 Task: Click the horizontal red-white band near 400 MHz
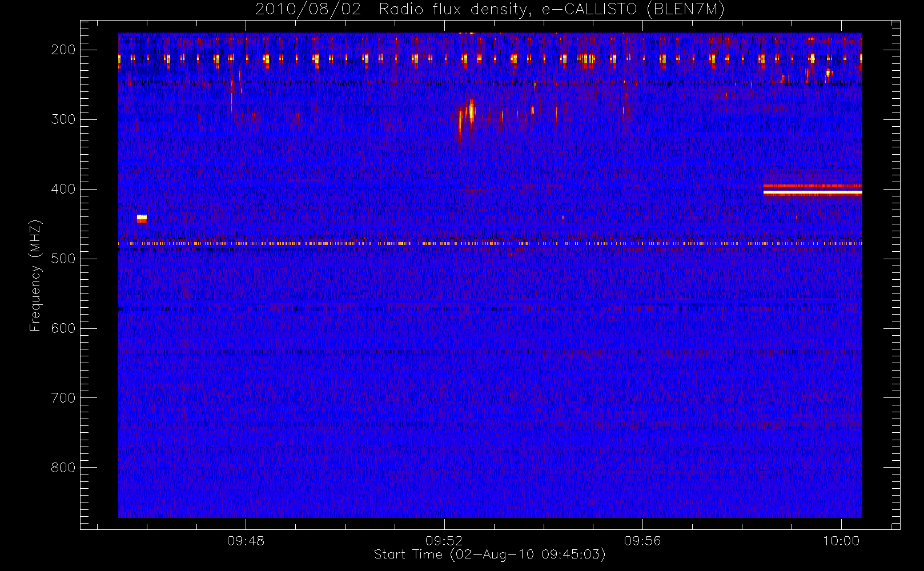[813, 190]
